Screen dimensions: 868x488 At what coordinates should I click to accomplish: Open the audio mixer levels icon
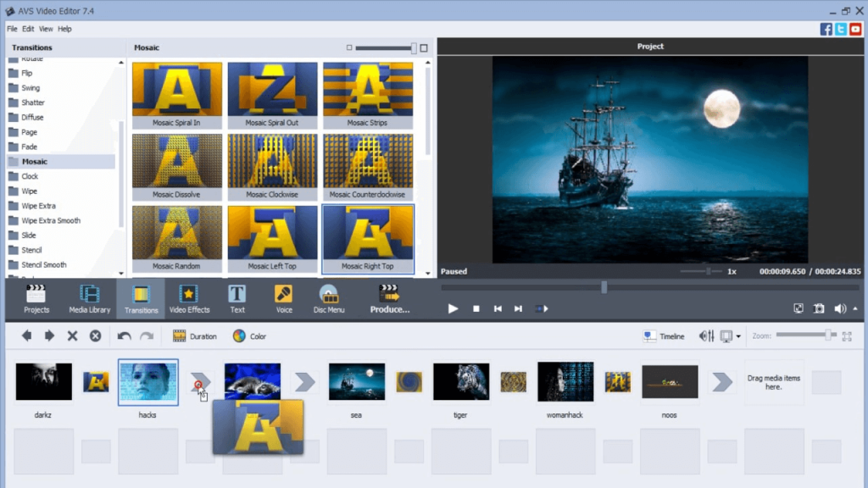coord(706,335)
